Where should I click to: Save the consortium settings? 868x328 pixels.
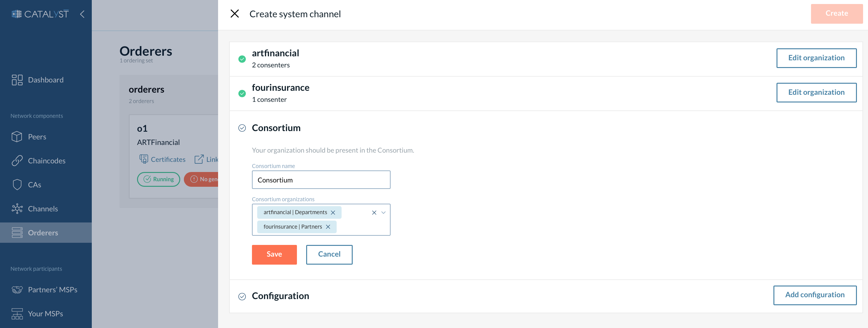tap(274, 254)
